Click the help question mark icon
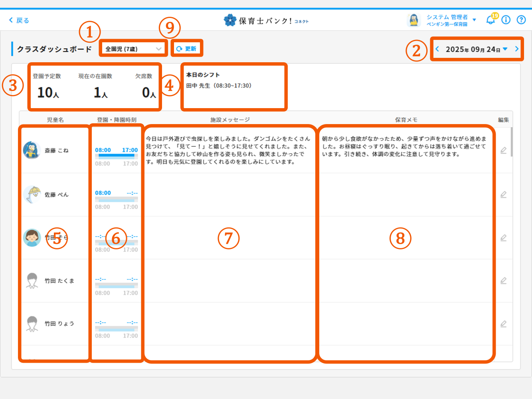The width and height of the screenshot is (532, 399). 521,20
